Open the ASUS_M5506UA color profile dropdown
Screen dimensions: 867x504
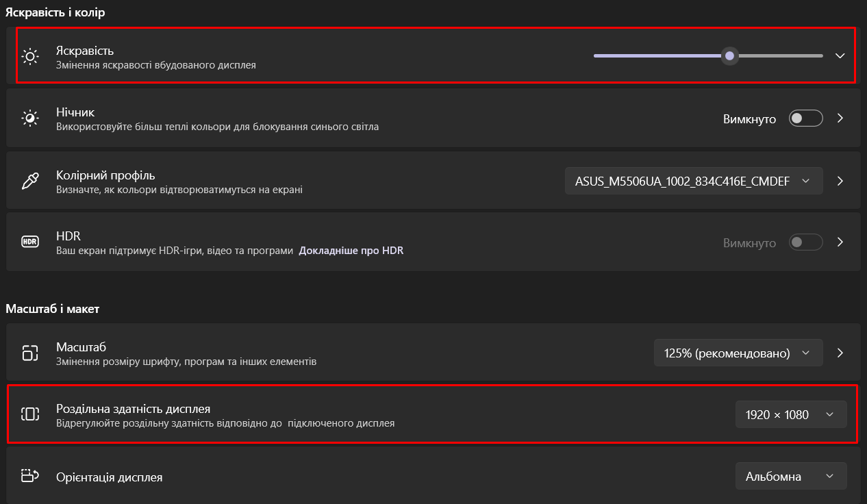click(694, 181)
